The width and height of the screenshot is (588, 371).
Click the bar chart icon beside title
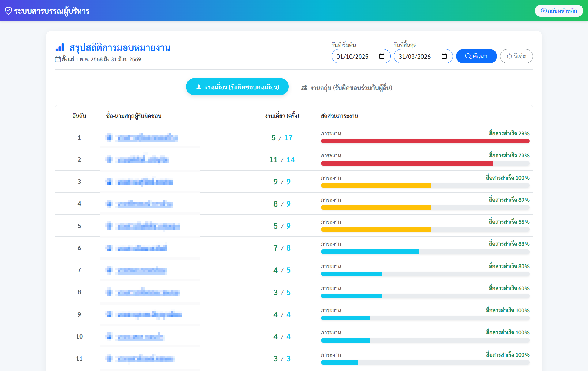[x=60, y=47]
